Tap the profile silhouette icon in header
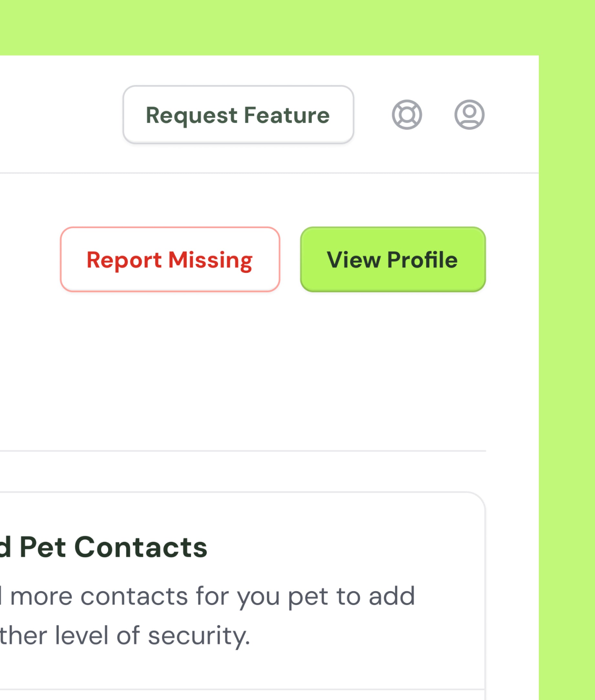 coord(469,115)
